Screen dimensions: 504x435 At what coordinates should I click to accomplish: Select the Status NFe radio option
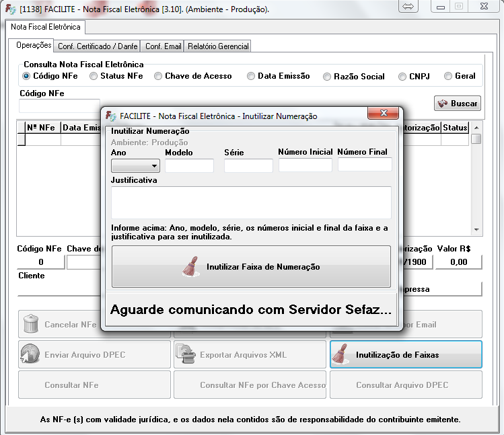(94, 76)
